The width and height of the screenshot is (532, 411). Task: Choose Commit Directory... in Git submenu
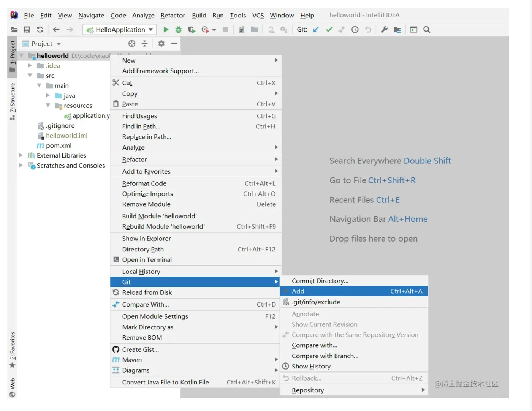coord(354,281)
